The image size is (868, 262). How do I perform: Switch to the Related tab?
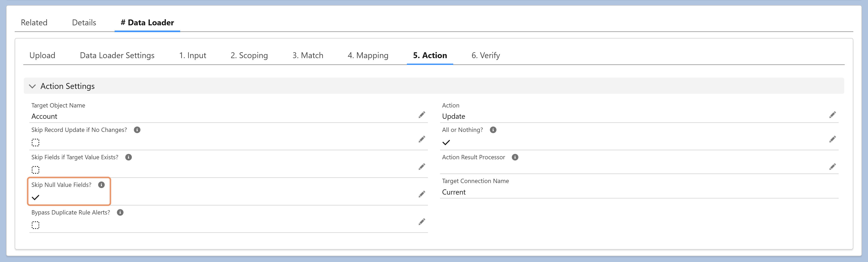point(34,23)
